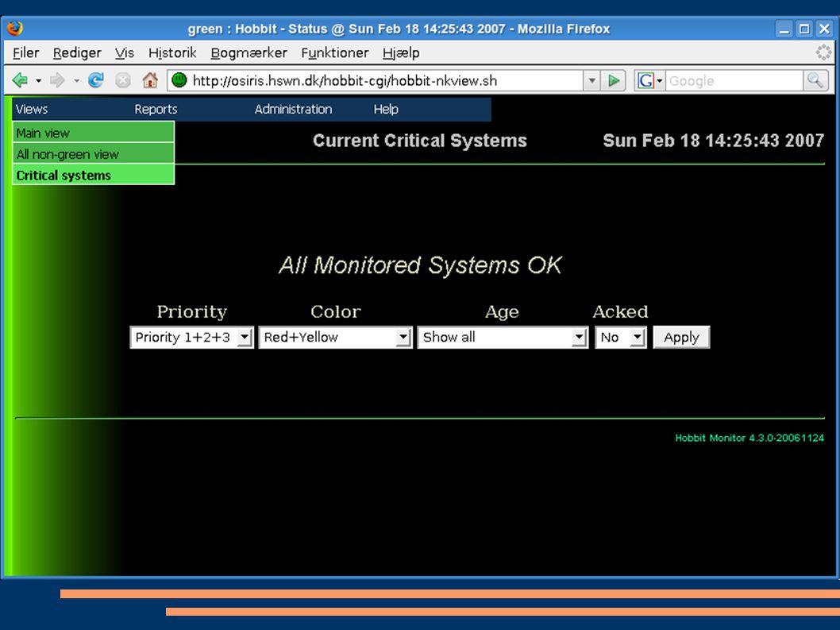Open the Hjælp menu

click(x=401, y=52)
